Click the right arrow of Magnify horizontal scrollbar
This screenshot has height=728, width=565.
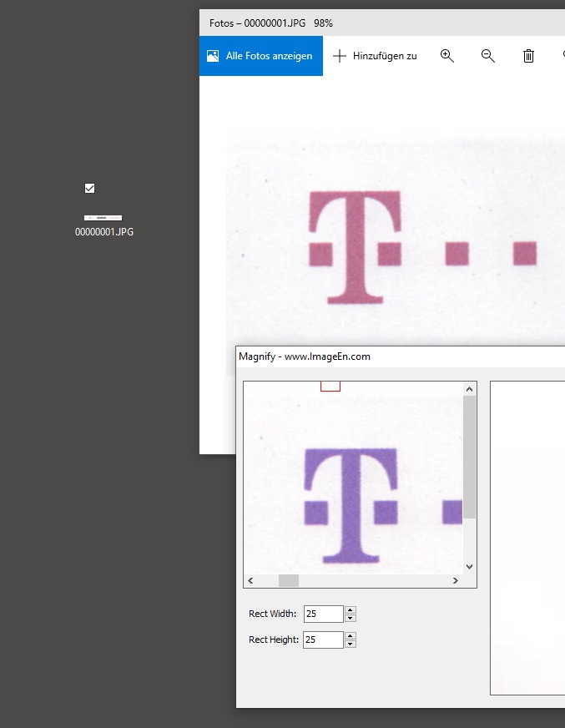pyautogui.click(x=456, y=580)
